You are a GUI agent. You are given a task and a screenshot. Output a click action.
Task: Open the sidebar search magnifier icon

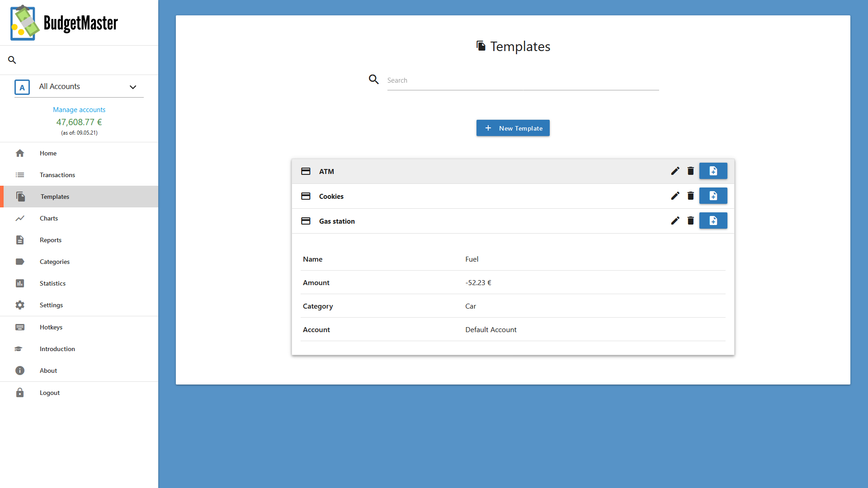[x=12, y=60]
